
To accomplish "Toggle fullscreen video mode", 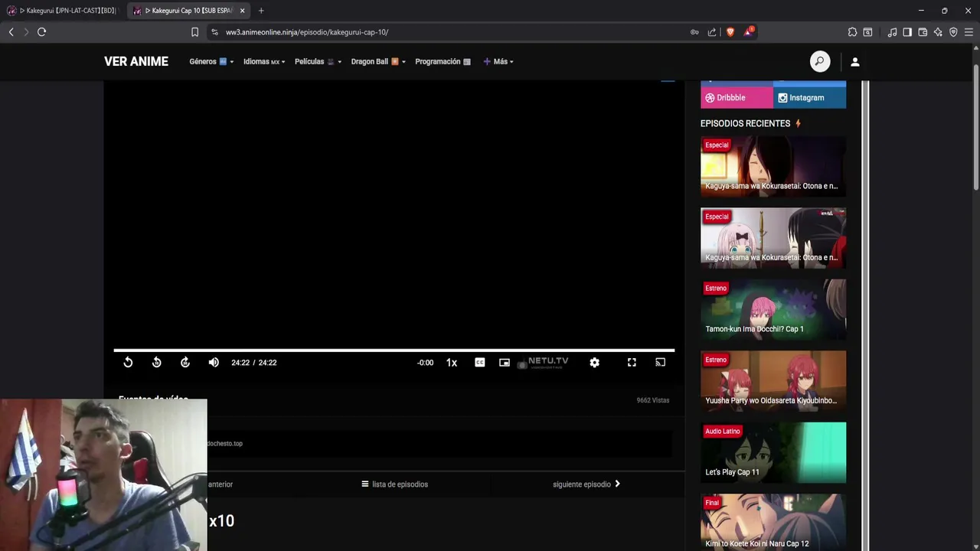I will point(632,363).
